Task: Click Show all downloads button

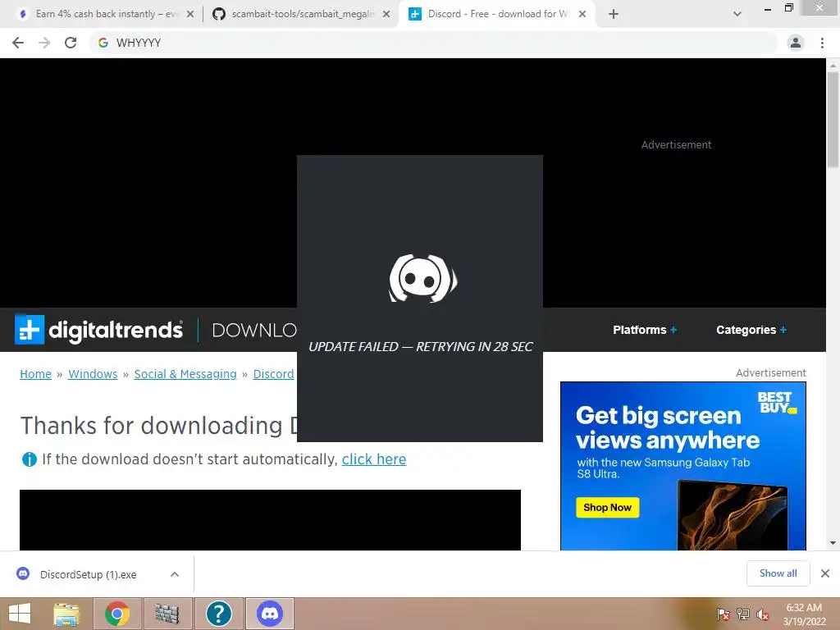Action: [x=778, y=573]
